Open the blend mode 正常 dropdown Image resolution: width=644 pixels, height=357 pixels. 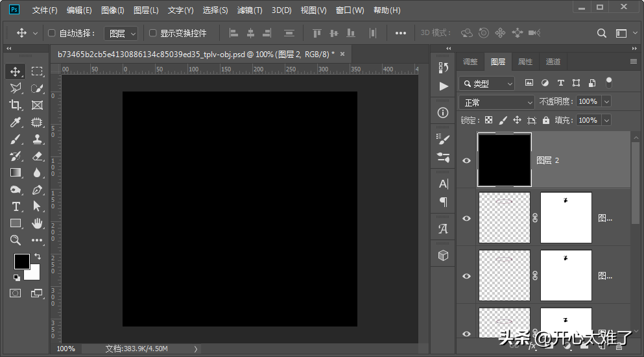point(497,102)
